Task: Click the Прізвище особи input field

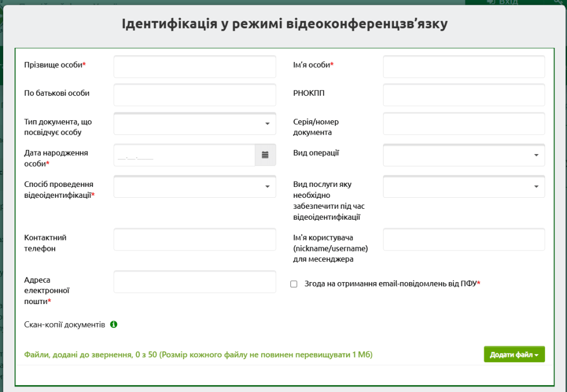Action: click(194, 66)
